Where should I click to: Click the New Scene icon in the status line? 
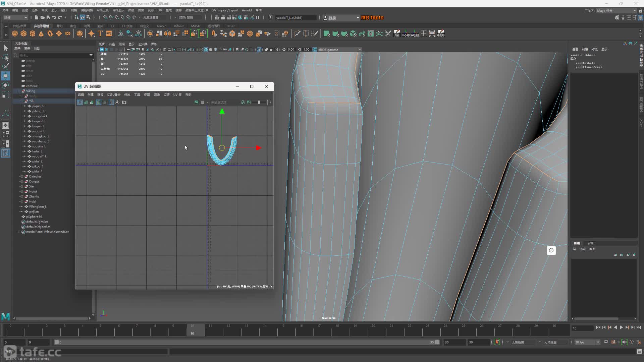coord(37,17)
